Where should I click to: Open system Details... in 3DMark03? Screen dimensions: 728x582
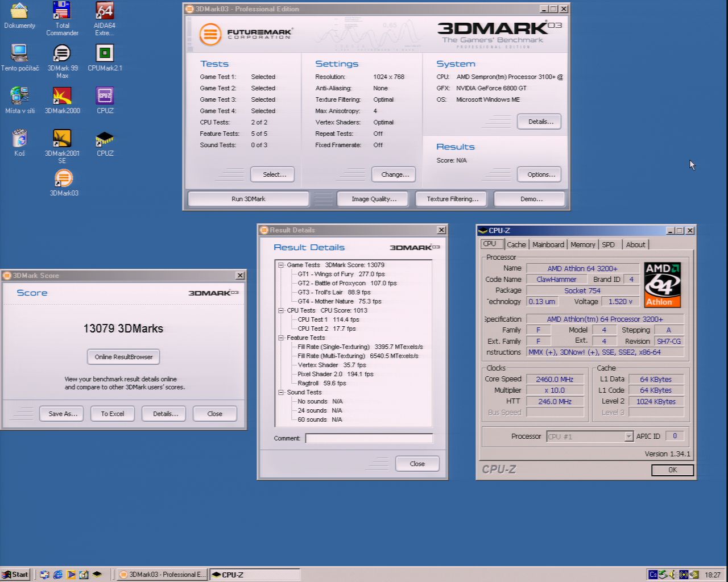[540, 122]
